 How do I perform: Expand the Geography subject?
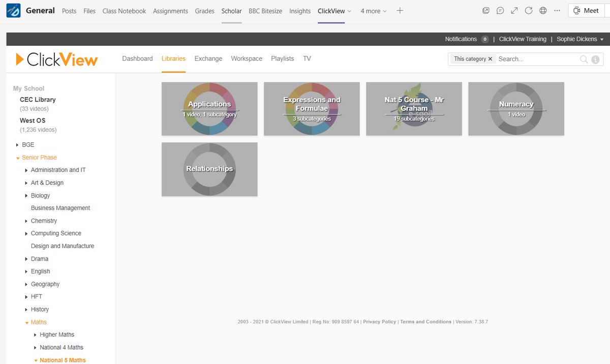(x=26, y=284)
